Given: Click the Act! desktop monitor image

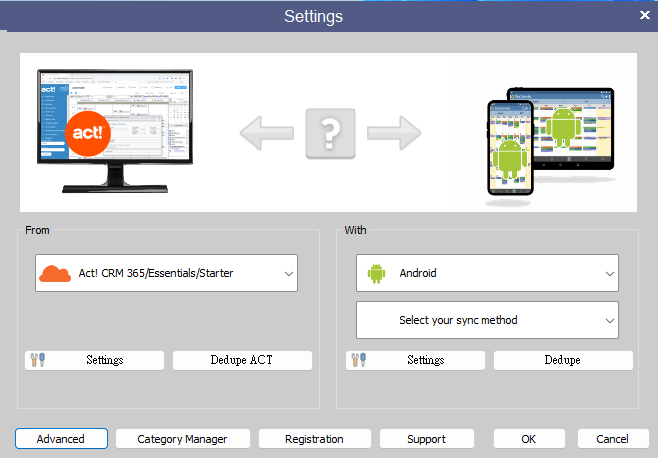Looking at the screenshot, I should [x=115, y=131].
